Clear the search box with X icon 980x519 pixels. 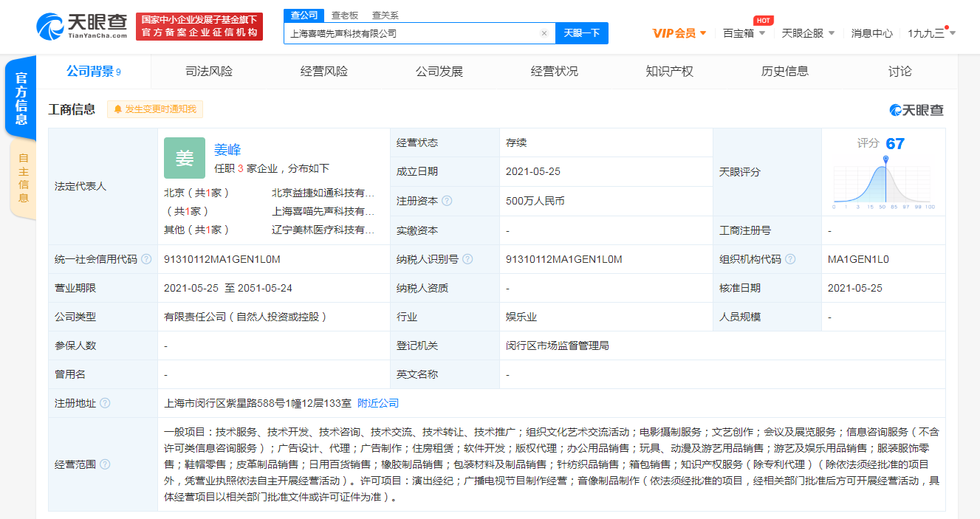(x=544, y=33)
